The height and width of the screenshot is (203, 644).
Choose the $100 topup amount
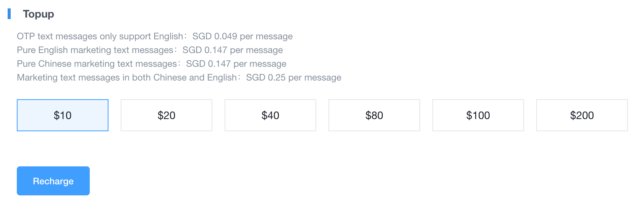pyautogui.click(x=478, y=115)
